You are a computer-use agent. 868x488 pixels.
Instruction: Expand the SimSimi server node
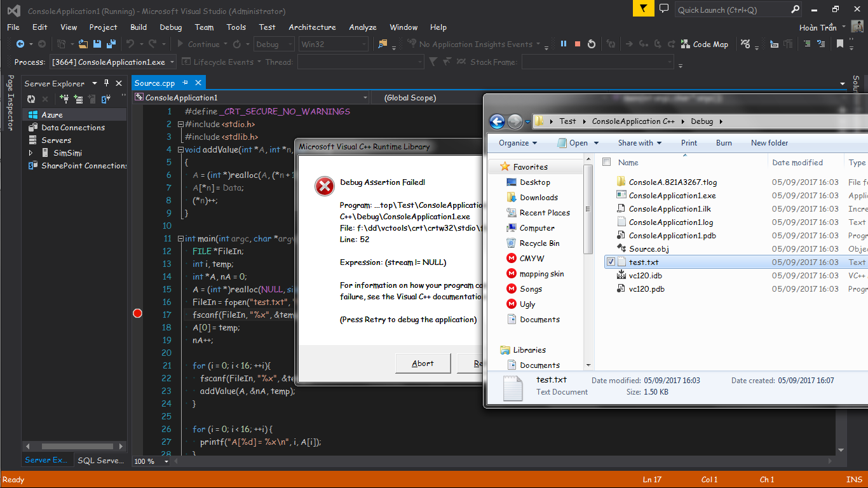[x=31, y=153]
